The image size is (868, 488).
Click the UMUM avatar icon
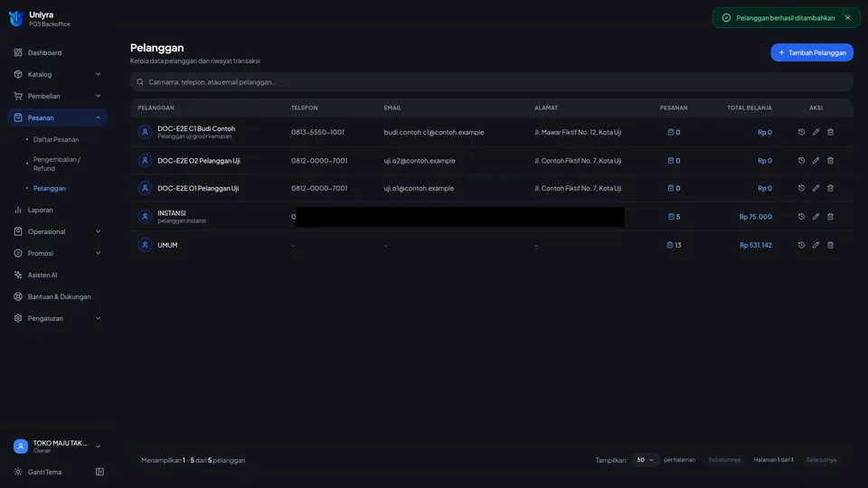145,245
